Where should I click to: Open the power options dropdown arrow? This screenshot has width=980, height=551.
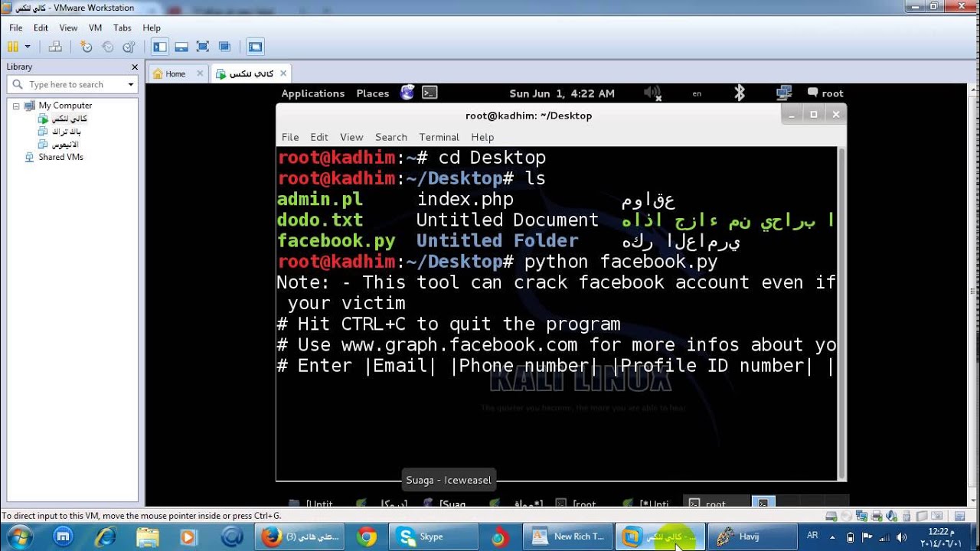[28, 47]
